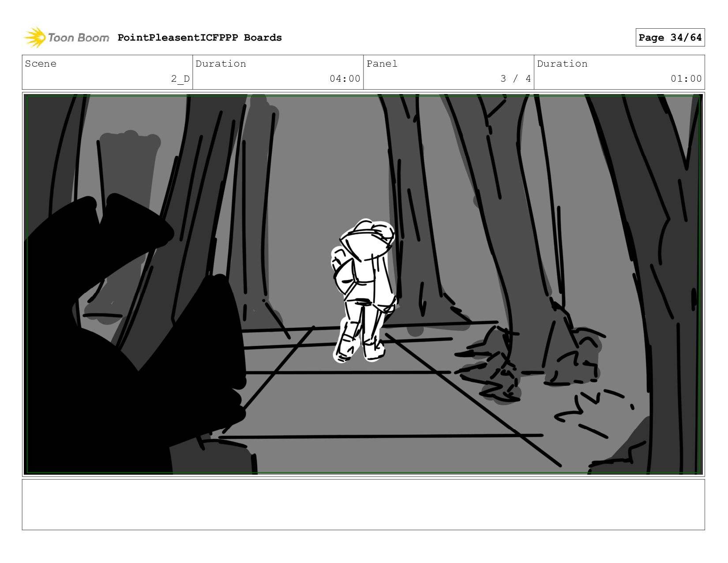Click the storyboard panel forest drawing
The width and height of the screenshot is (728, 563).
point(363,284)
